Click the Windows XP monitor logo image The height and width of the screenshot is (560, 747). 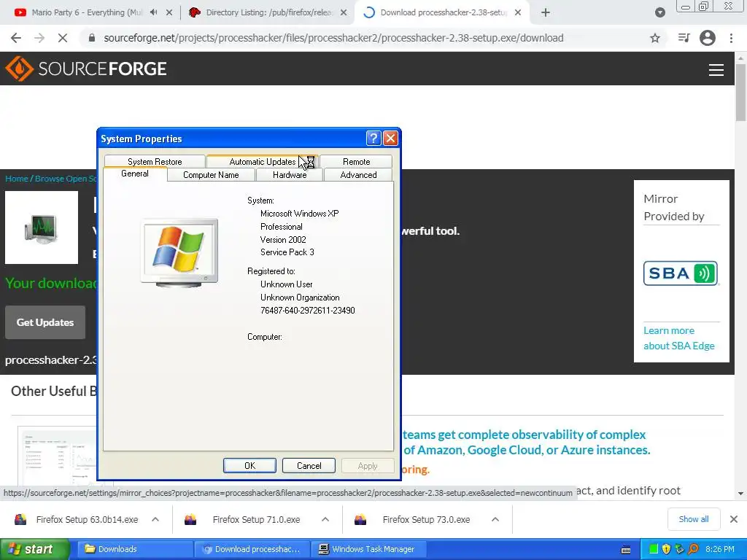pyautogui.click(x=179, y=253)
